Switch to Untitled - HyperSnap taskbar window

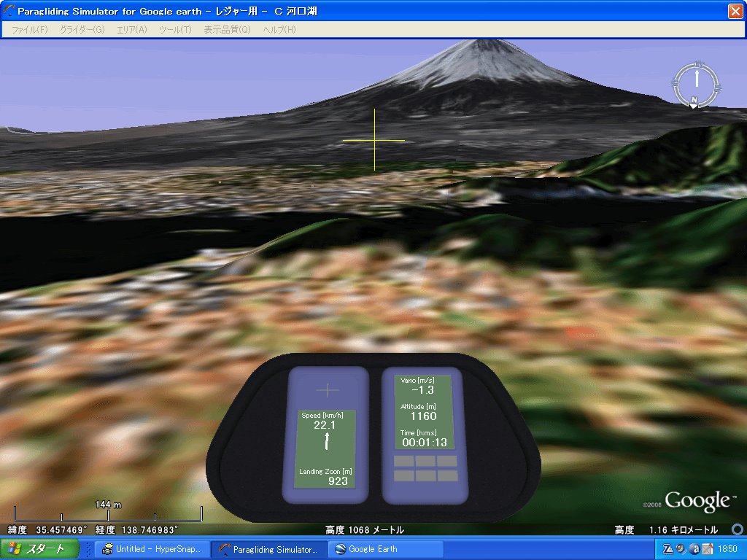pyautogui.click(x=152, y=549)
